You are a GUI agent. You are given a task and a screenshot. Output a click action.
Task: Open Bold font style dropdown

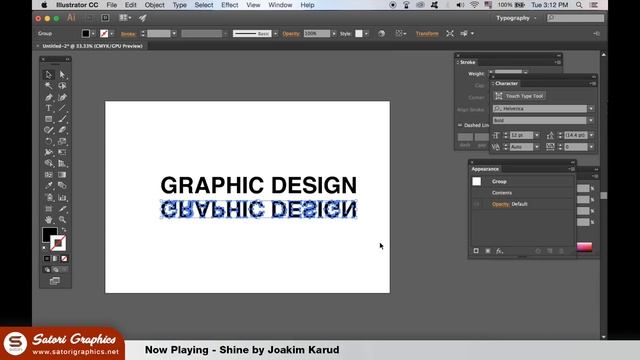point(591,120)
